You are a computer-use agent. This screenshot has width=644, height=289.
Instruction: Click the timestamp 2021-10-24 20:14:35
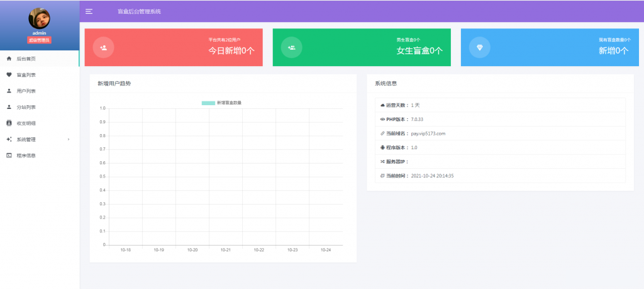point(433,176)
